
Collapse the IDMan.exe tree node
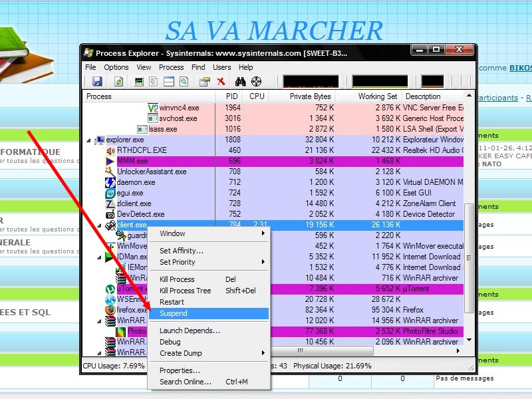coord(99,257)
